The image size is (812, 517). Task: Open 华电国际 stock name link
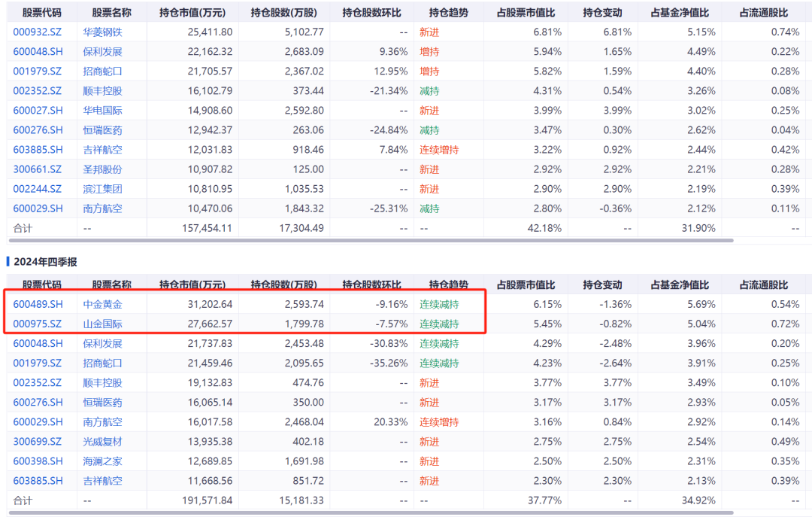(102, 111)
